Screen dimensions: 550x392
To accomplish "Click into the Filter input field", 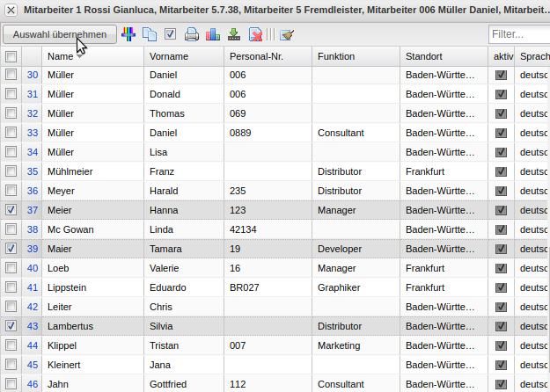I will click(519, 34).
